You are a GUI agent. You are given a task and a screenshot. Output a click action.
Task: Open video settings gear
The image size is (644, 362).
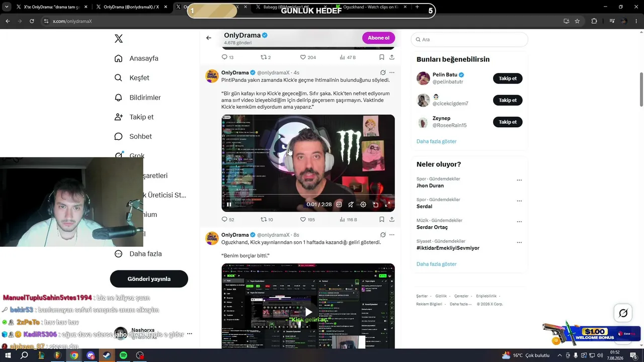(x=363, y=205)
